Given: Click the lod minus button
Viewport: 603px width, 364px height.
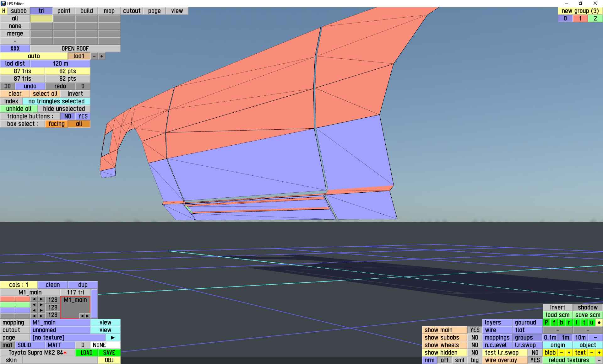Looking at the screenshot, I should click(x=94, y=56).
